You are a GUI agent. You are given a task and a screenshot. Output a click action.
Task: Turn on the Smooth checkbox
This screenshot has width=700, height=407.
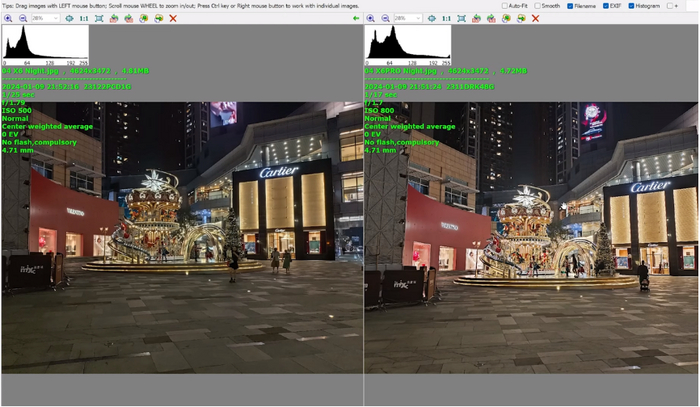pyautogui.click(x=538, y=6)
